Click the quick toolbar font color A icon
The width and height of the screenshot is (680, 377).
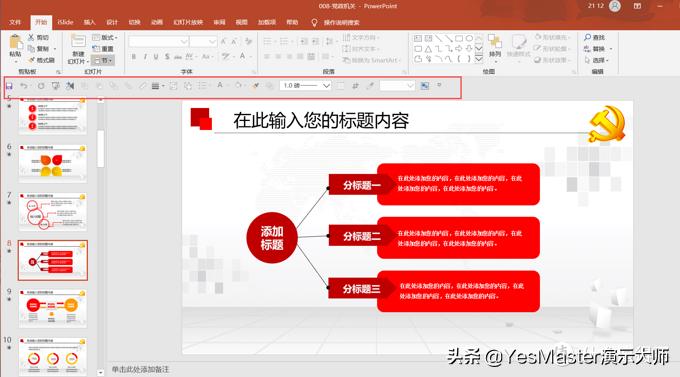[220, 85]
